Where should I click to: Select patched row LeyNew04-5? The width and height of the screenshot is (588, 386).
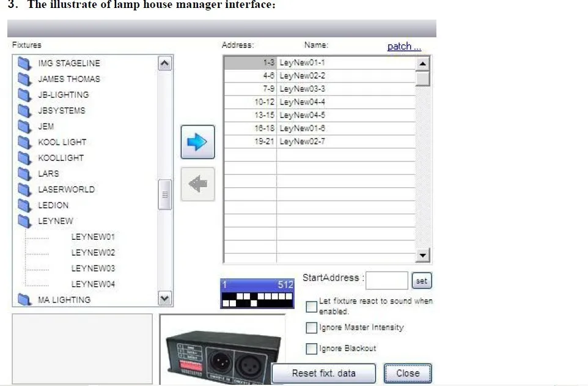320,115
